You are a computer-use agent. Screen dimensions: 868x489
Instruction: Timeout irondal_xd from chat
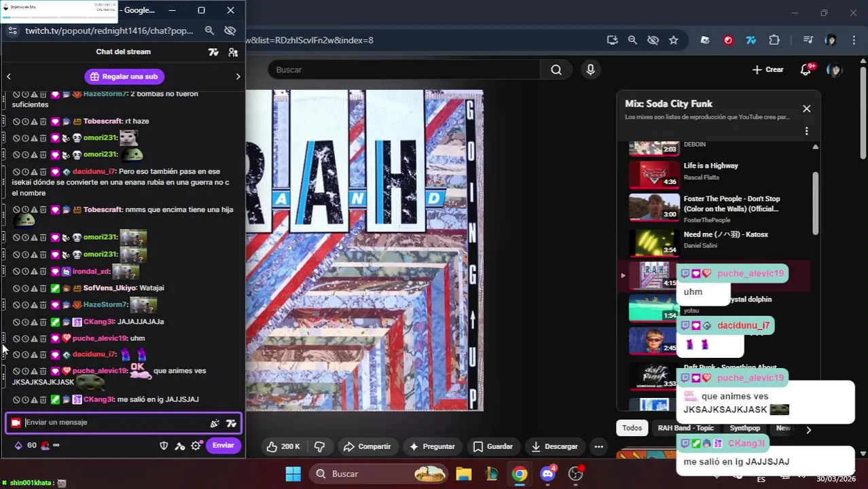click(25, 272)
